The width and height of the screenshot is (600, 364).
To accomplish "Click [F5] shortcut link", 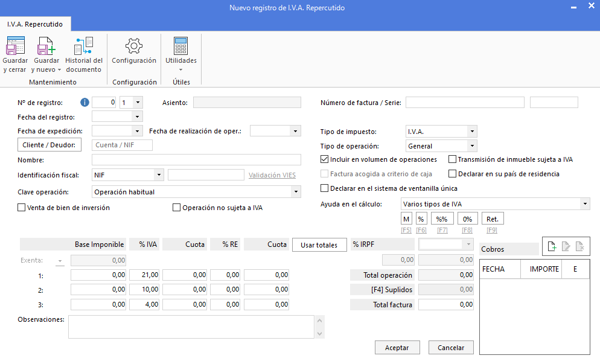I will 406,231.
